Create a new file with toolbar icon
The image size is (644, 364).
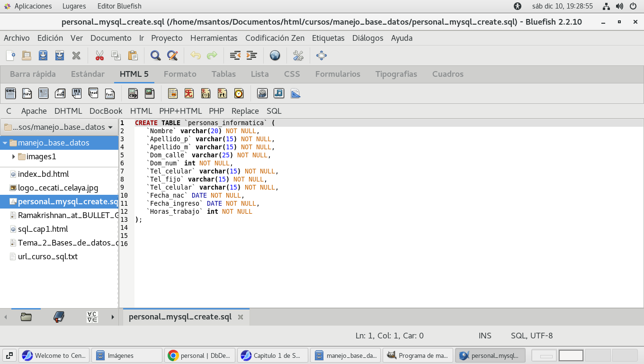(x=10, y=55)
